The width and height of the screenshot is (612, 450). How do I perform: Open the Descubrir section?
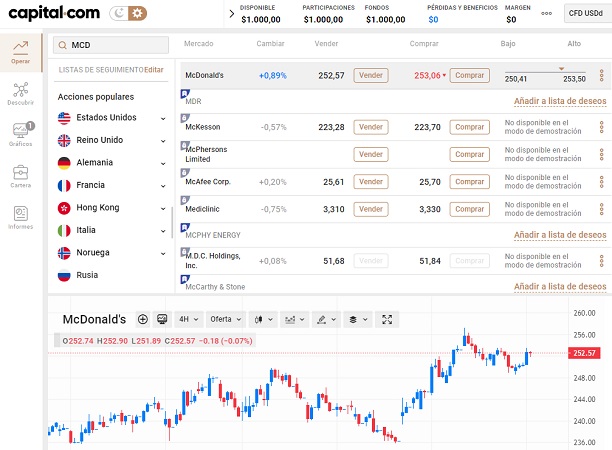[x=20, y=94]
